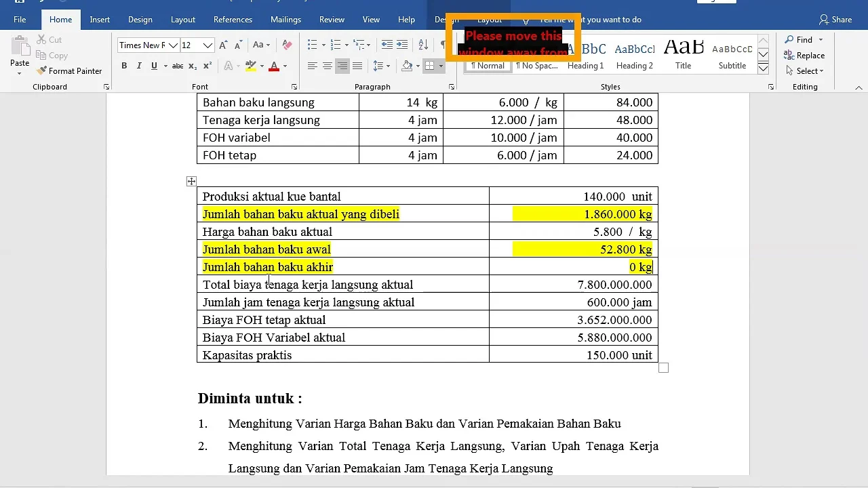Toggle Strikethrough formatting
The image size is (868, 488).
tap(178, 66)
